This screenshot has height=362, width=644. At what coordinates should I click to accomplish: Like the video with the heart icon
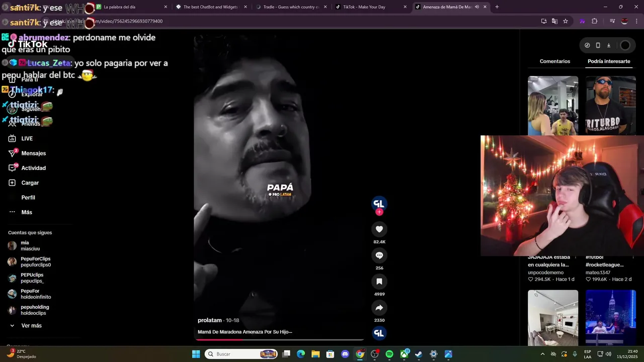point(379,229)
